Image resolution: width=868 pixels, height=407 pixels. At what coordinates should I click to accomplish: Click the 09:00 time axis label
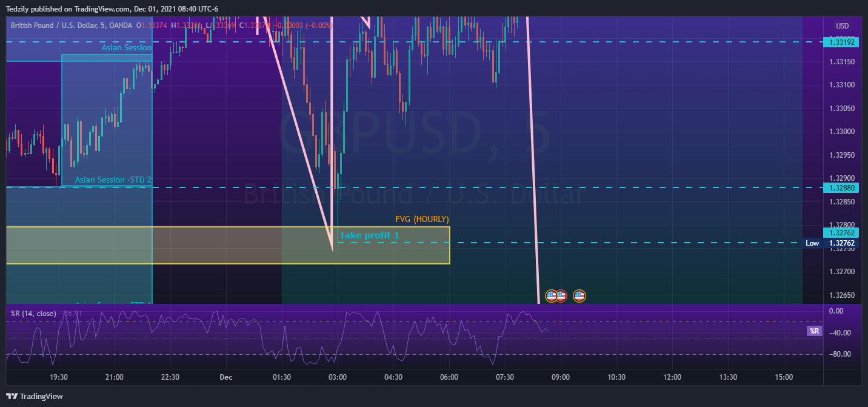pyautogui.click(x=561, y=377)
